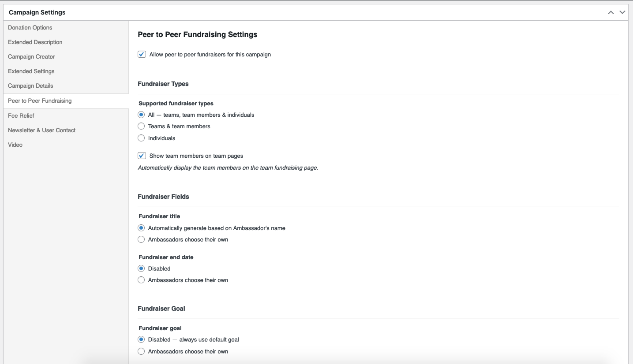Viewport: 633px width, 364px height.
Task: View Extended Settings options
Action: coord(31,71)
